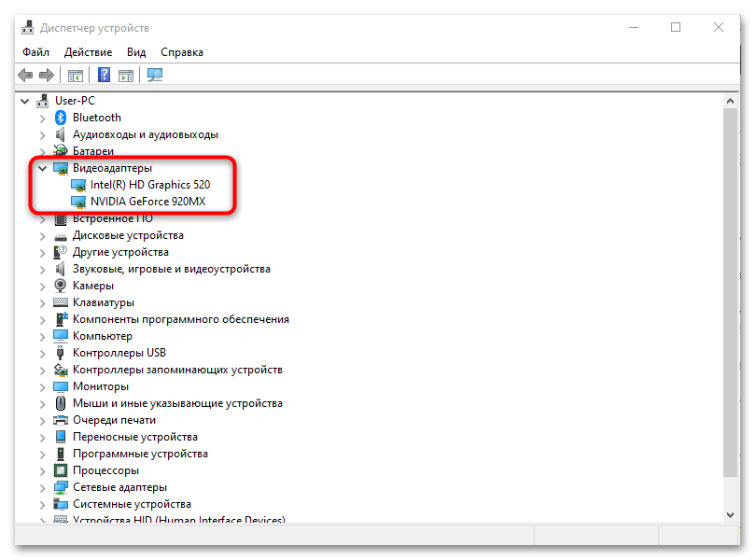Click the scan for hardware changes icon

[155, 76]
